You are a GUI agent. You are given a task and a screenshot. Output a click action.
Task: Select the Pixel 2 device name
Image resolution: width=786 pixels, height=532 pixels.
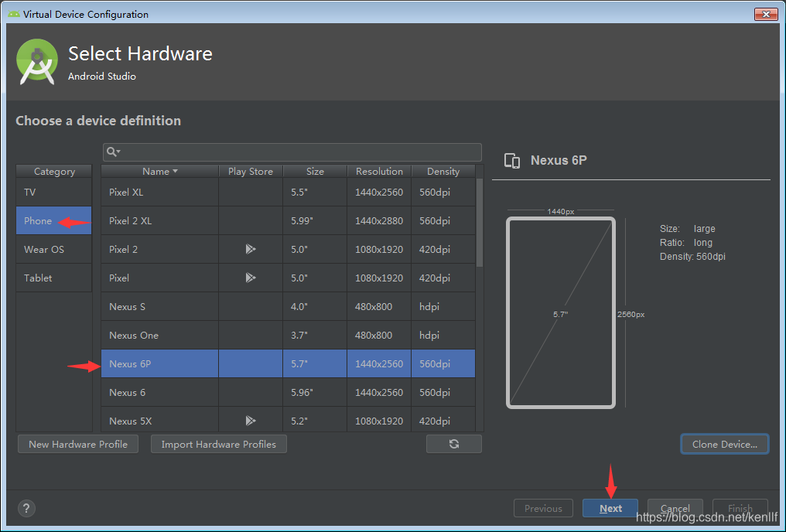coord(123,250)
